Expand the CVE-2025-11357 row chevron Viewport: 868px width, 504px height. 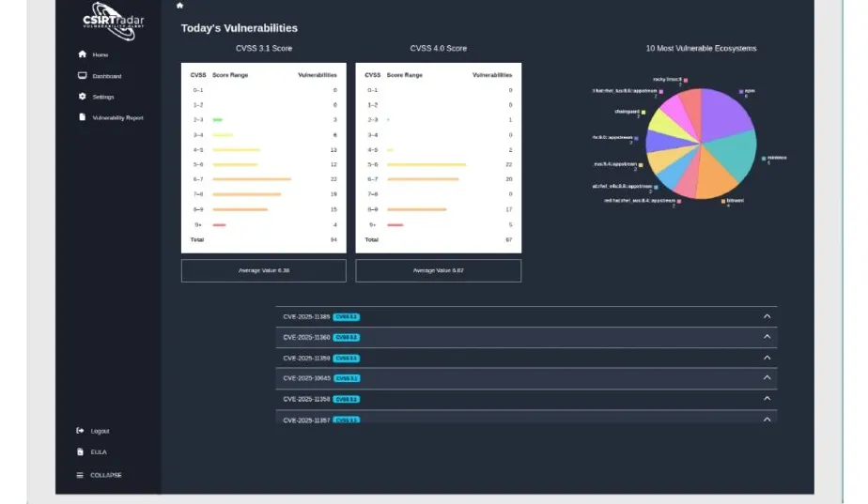click(x=767, y=420)
